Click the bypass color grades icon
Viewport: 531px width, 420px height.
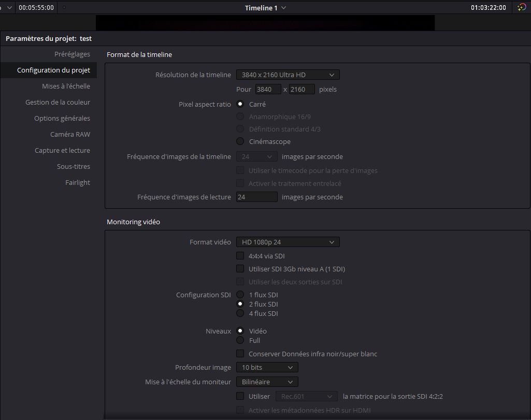point(522,8)
